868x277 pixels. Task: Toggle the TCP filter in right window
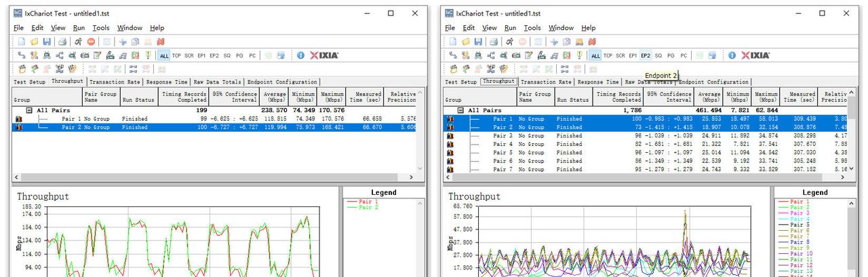pos(608,56)
